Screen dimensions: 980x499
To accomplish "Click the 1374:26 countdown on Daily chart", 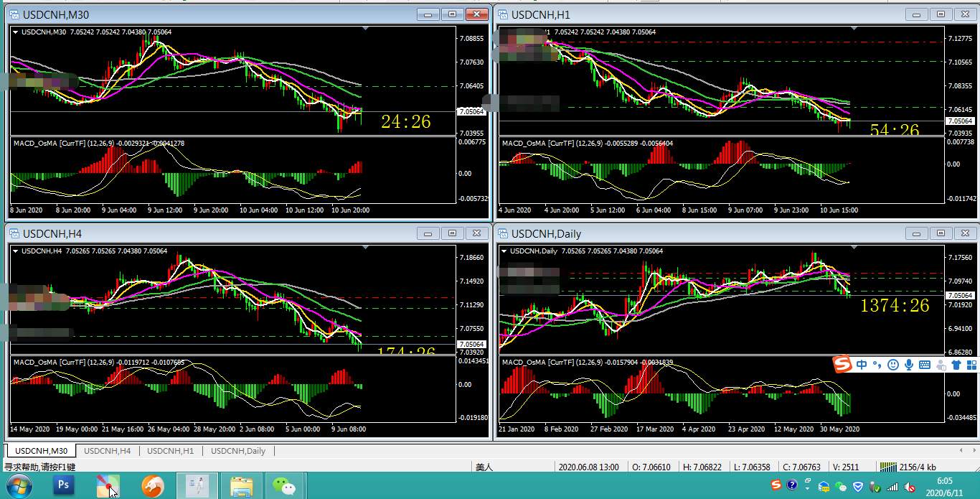I will [x=895, y=306].
